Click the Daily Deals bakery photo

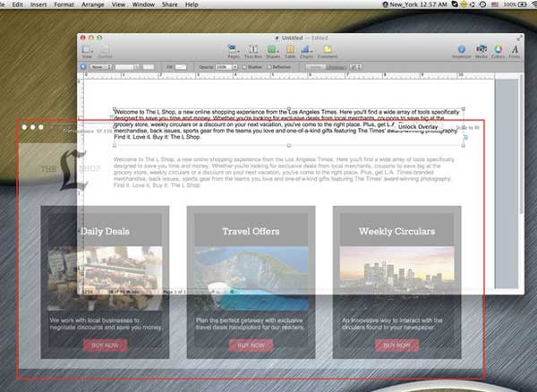(105, 278)
